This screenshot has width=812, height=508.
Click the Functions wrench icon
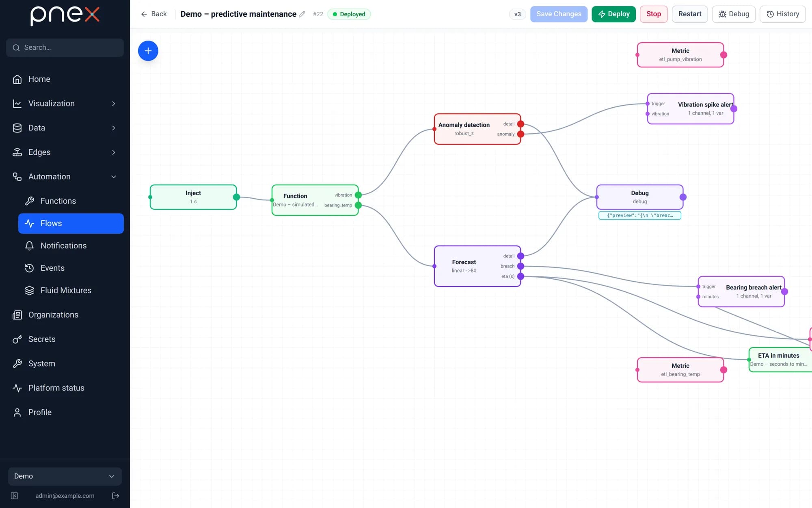29,201
